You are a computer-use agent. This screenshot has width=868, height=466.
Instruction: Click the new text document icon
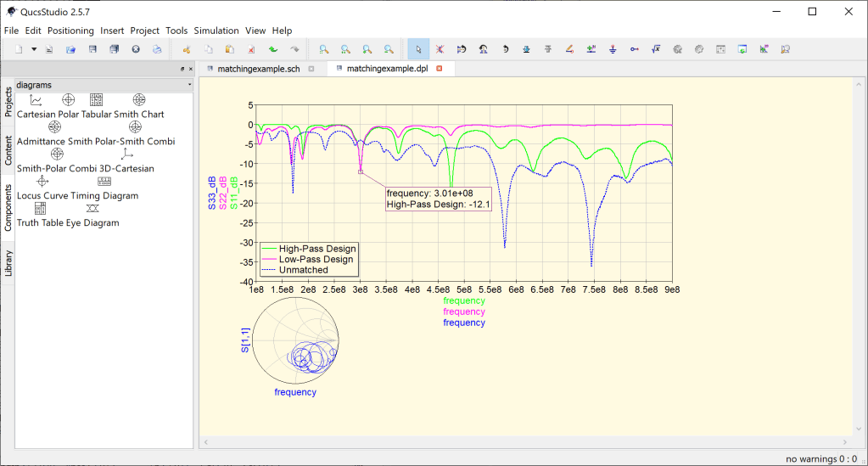49,49
